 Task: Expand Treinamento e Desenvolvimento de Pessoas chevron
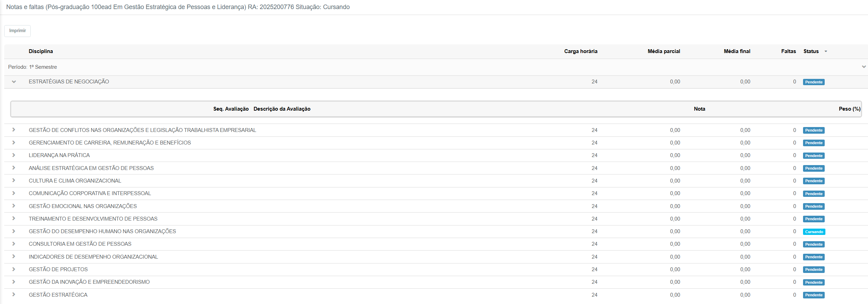(x=14, y=218)
